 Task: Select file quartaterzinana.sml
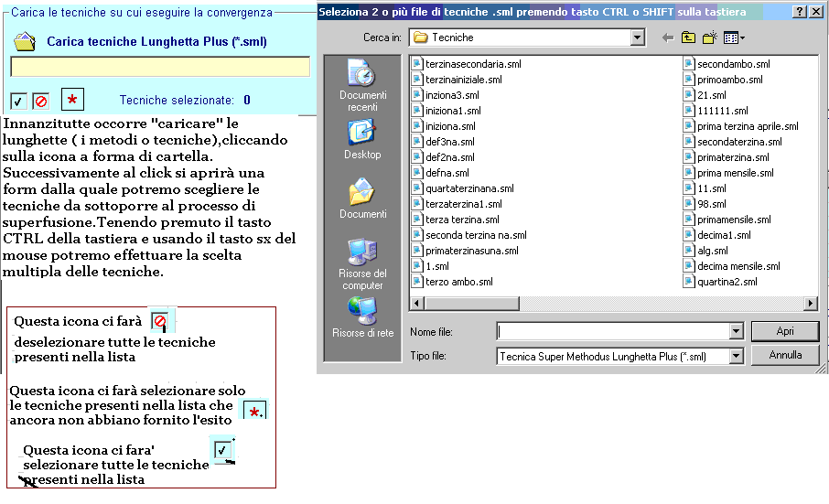[x=463, y=188]
